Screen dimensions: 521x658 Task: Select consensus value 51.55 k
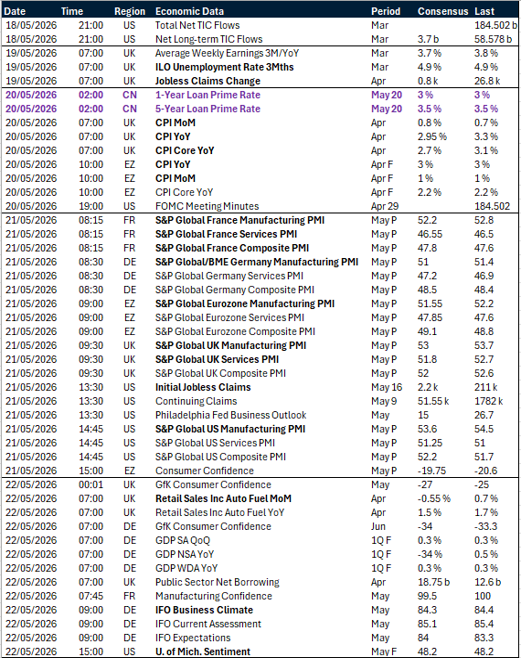(x=433, y=401)
